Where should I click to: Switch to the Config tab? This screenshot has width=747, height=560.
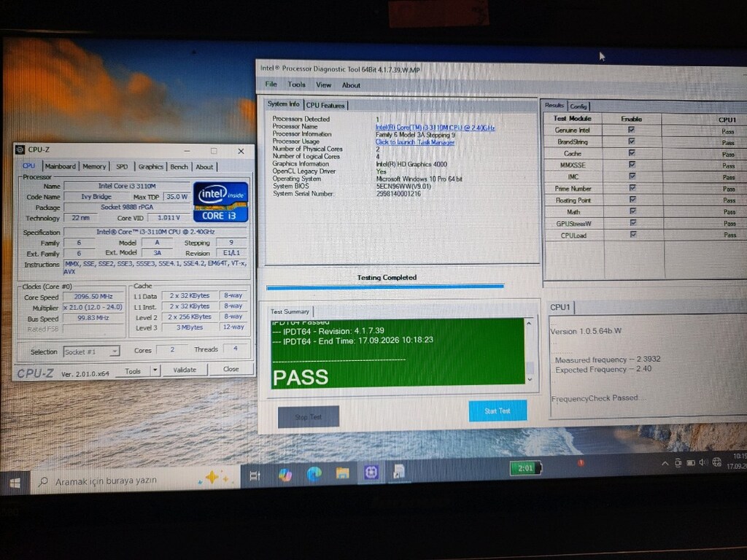(578, 106)
